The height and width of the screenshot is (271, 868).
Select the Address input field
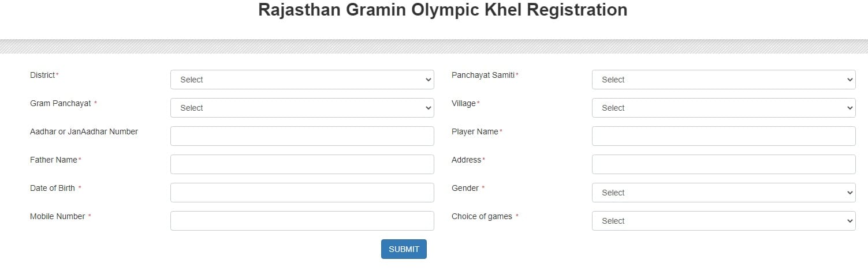tap(723, 164)
